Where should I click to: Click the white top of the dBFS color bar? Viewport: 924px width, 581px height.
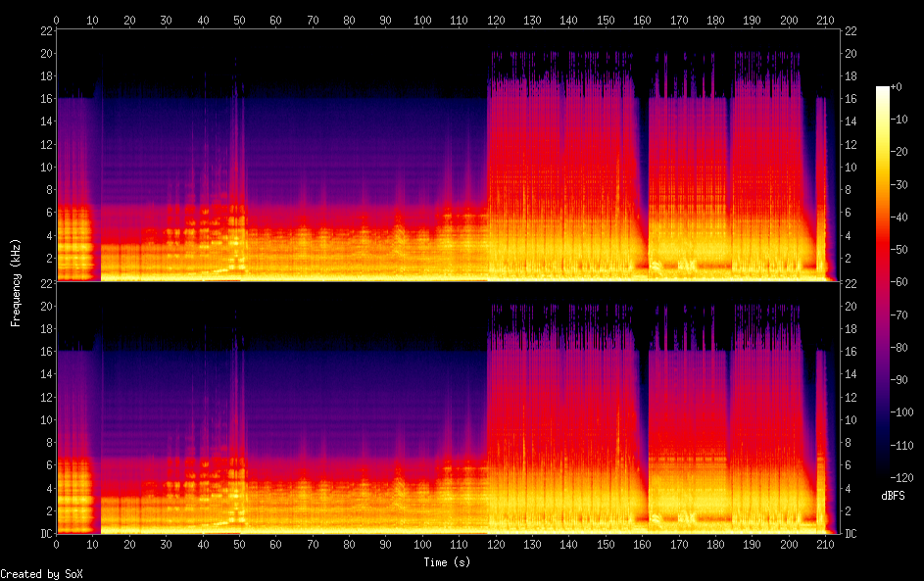tap(883, 89)
